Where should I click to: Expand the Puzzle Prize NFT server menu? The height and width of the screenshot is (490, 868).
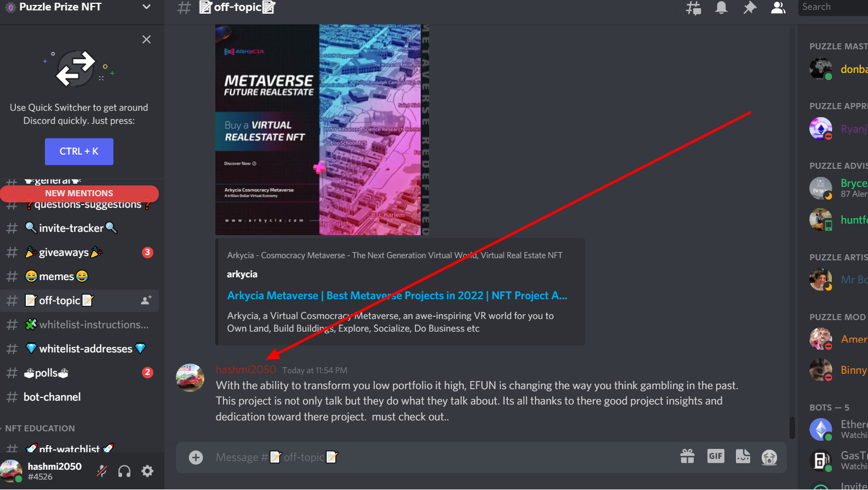tap(146, 7)
